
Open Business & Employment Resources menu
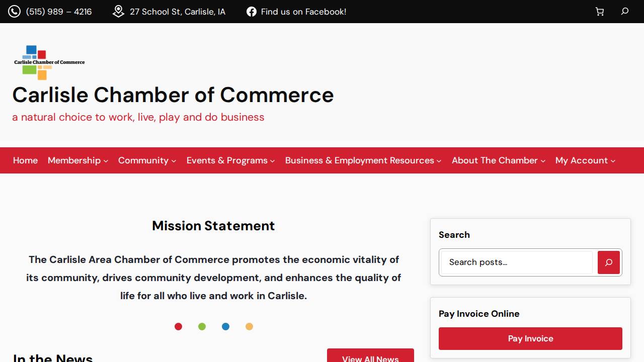point(360,160)
